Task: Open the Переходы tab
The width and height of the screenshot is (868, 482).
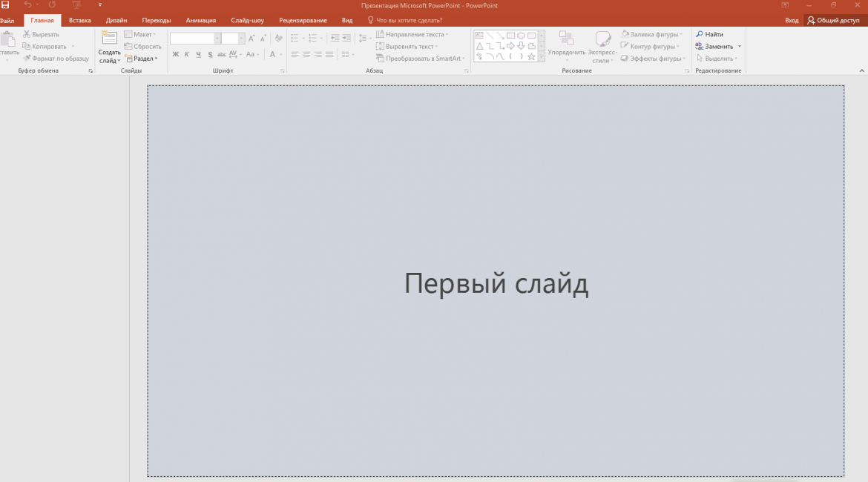Action: [x=156, y=21]
